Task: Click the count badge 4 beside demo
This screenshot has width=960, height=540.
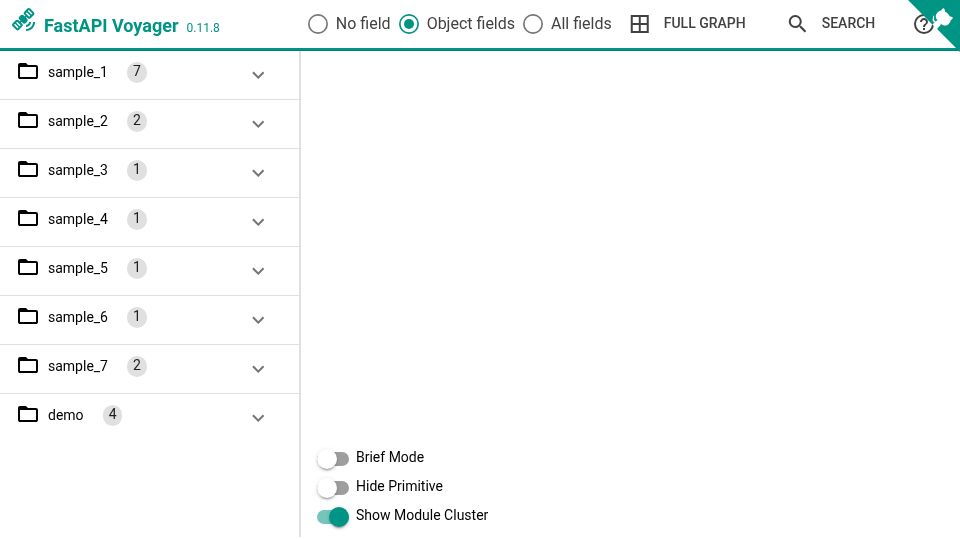Action: tap(112, 414)
